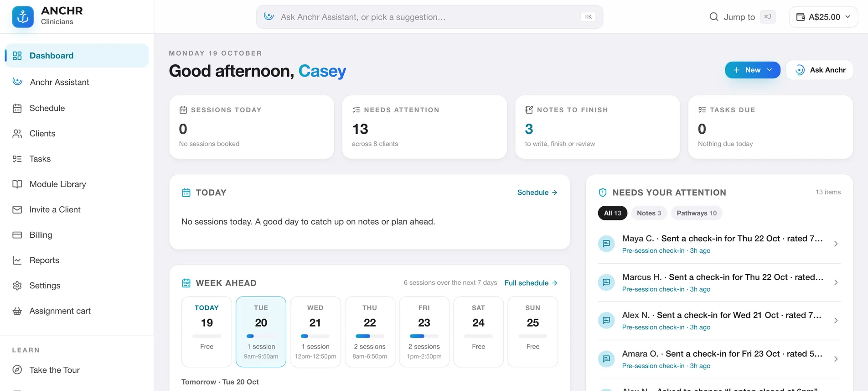Click the Tasks Due summary card

click(x=770, y=127)
